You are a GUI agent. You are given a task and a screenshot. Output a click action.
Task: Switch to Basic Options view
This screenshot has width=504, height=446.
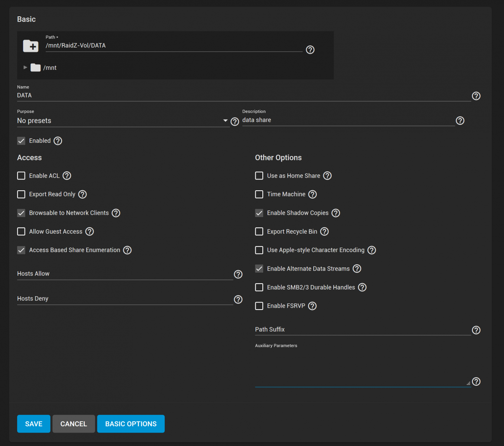[131, 424]
